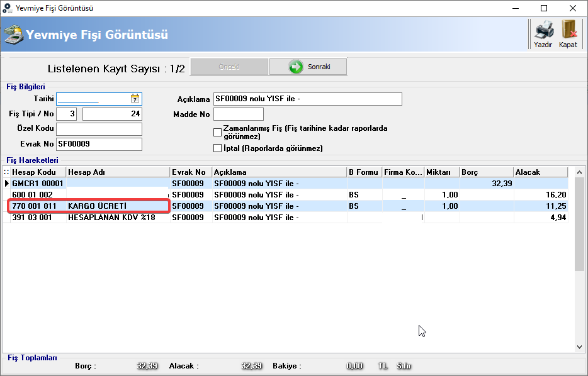Click the Evrak No field with SF00009

[99, 144]
